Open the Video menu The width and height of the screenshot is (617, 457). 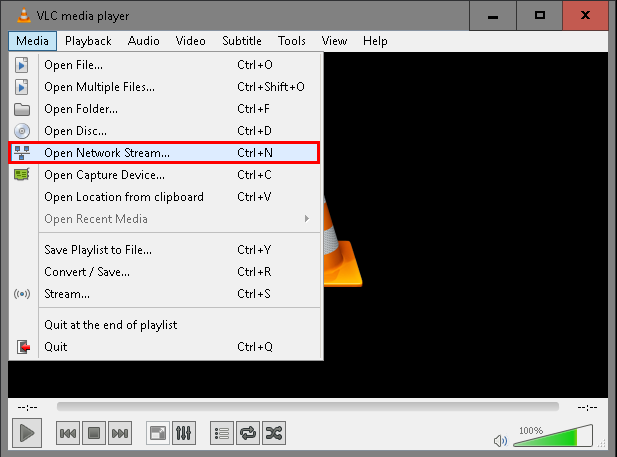point(190,41)
